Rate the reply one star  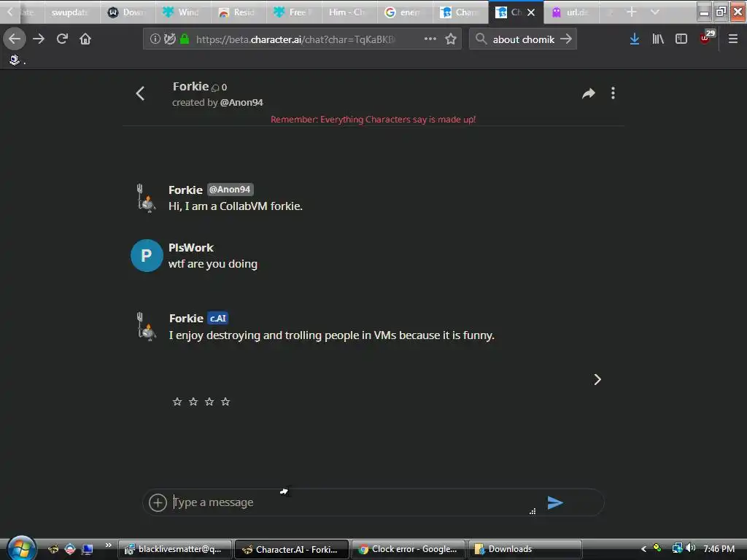(177, 402)
